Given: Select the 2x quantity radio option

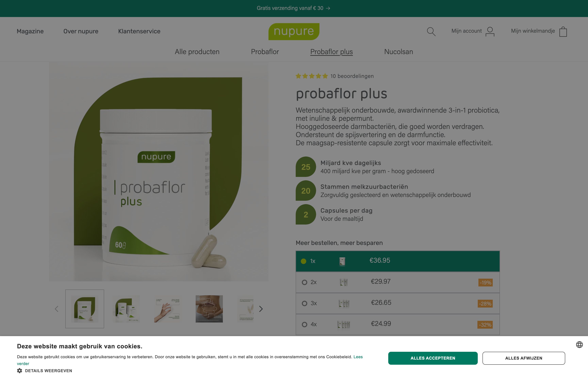Looking at the screenshot, I should click(305, 282).
